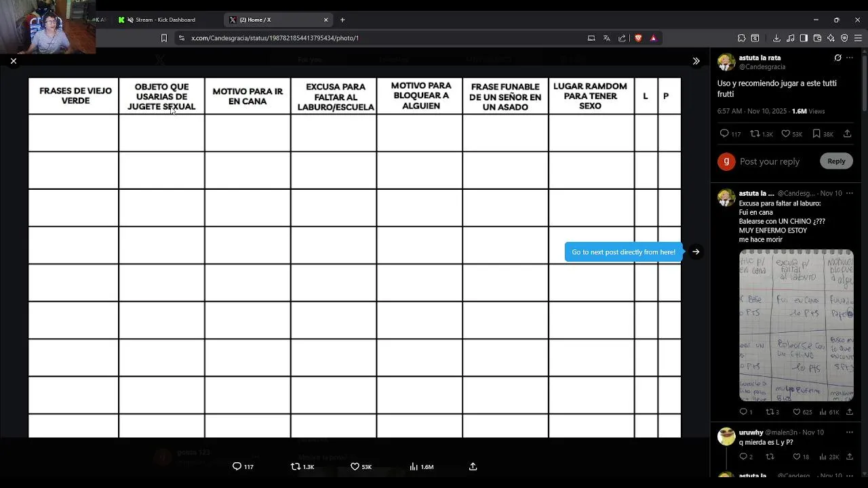Screen dimensions: 868x488
Task: Share the post via side panel share icon
Action: (848, 134)
